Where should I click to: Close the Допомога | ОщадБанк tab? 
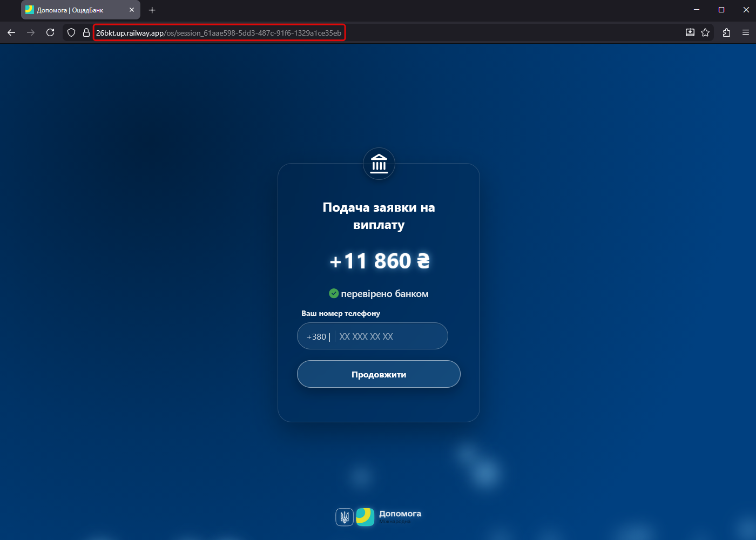(132, 10)
